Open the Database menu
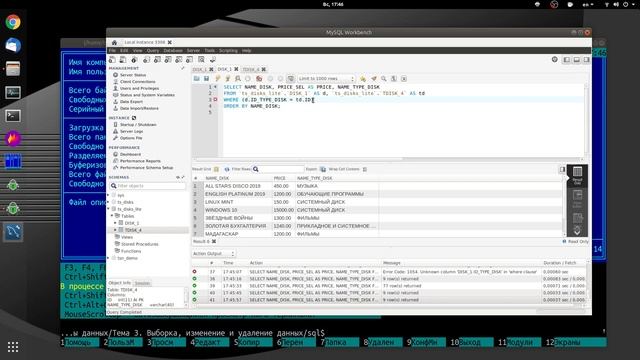The height and width of the screenshot is (360, 640). [173, 51]
